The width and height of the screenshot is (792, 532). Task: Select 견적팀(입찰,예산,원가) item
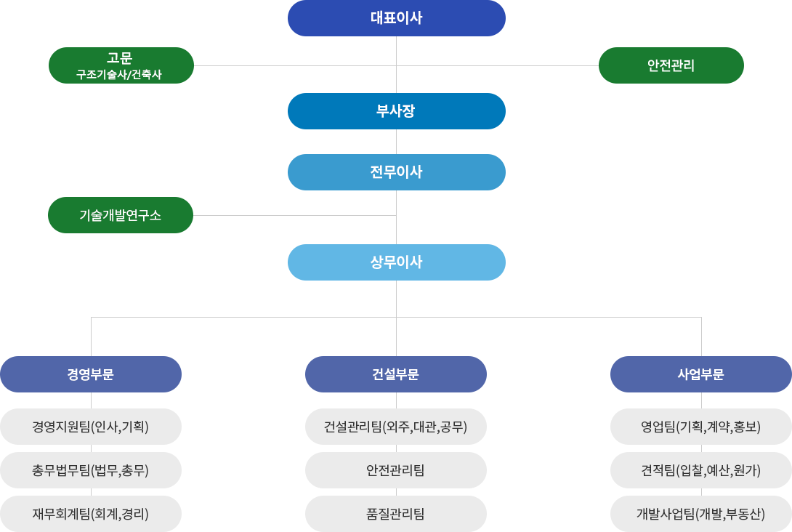pos(701,470)
